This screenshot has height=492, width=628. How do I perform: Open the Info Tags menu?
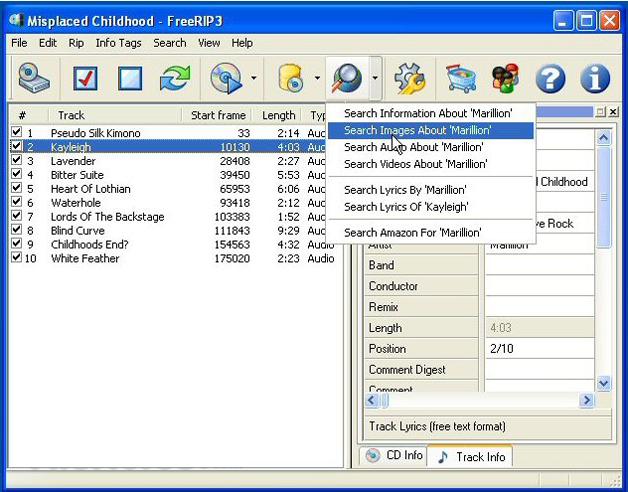coord(119,43)
